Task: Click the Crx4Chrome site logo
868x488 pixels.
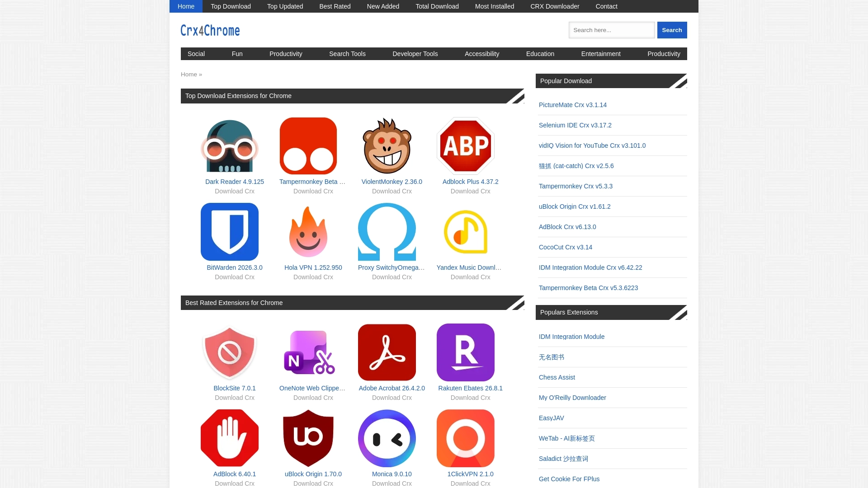Action: tap(210, 30)
